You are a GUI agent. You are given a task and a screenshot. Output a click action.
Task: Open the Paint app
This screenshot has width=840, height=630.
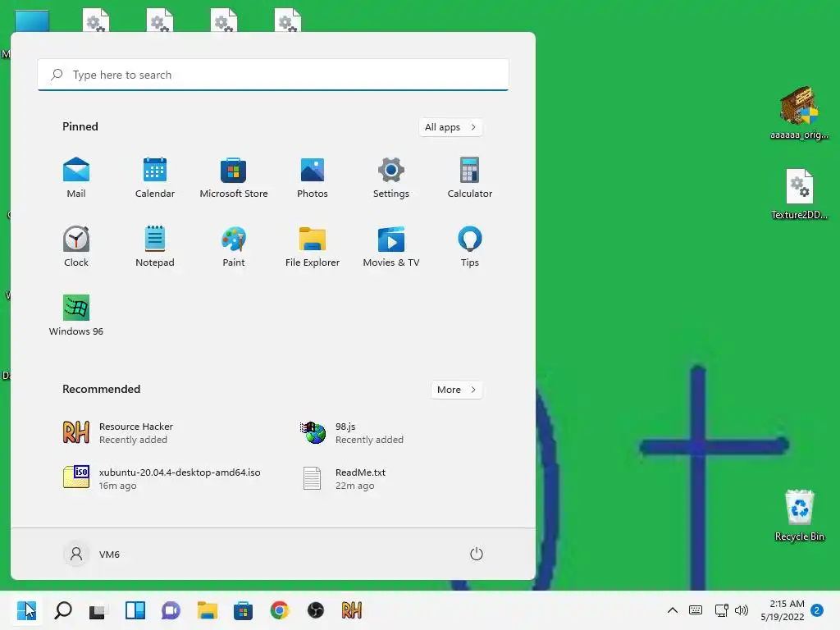[x=234, y=247]
